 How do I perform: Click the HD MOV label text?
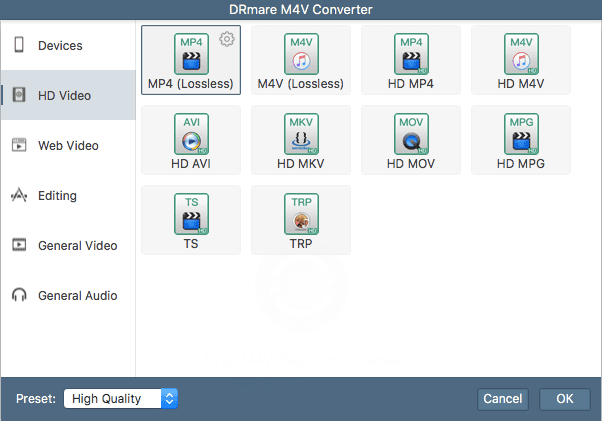[411, 164]
